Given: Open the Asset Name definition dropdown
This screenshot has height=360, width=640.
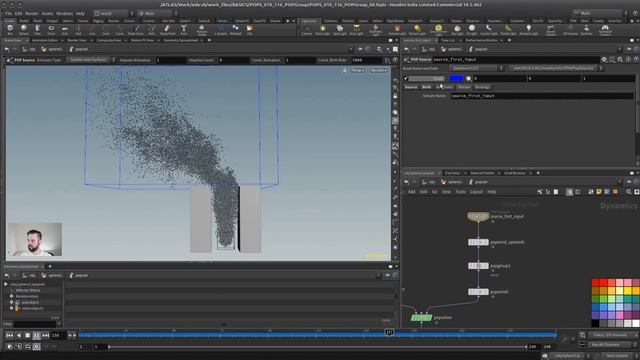Looking at the screenshot, I should point(477,68).
